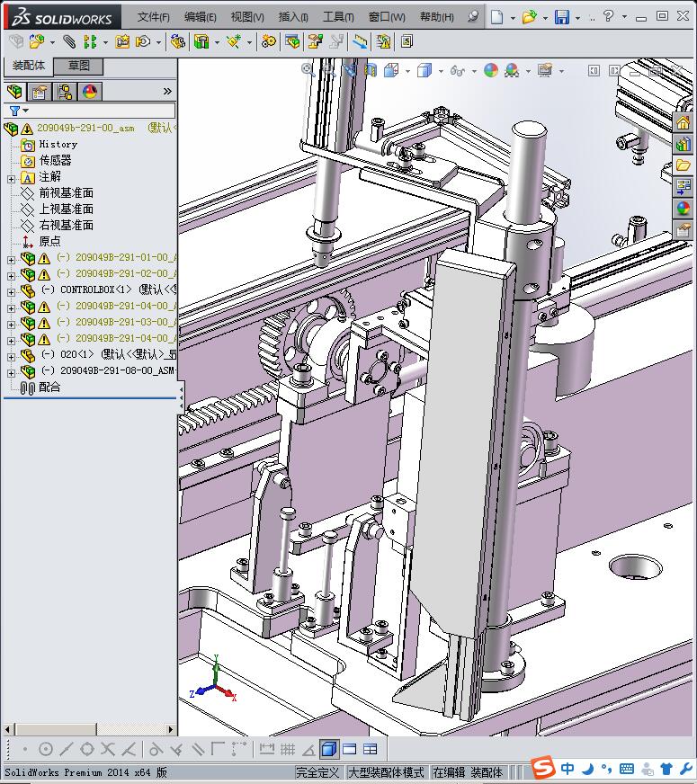Select the 上视基准面 plane
Viewport: 697px width, 784px height.
pos(67,209)
